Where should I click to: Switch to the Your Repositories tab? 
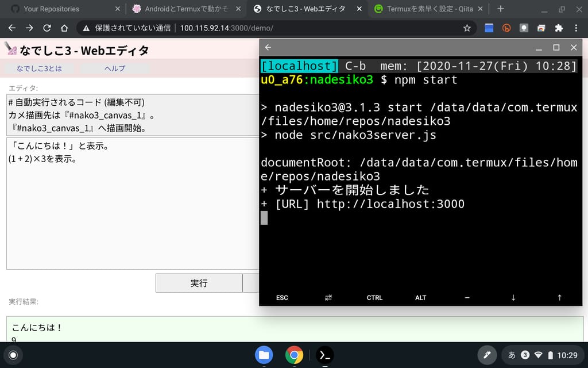point(57,9)
